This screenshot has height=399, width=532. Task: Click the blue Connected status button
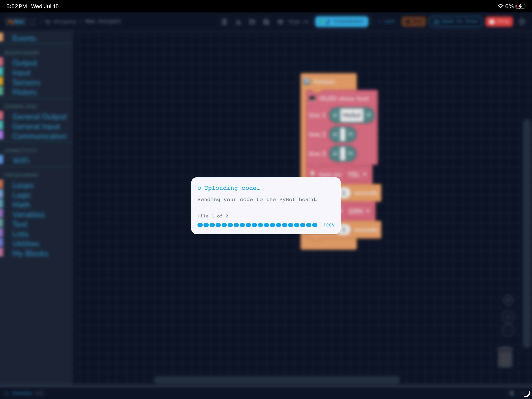click(342, 22)
